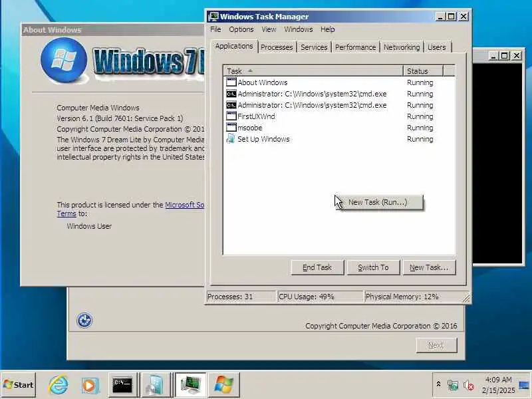Click the Processes: 31 status bar entry
532x399 pixels.
(x=241, y=297)
